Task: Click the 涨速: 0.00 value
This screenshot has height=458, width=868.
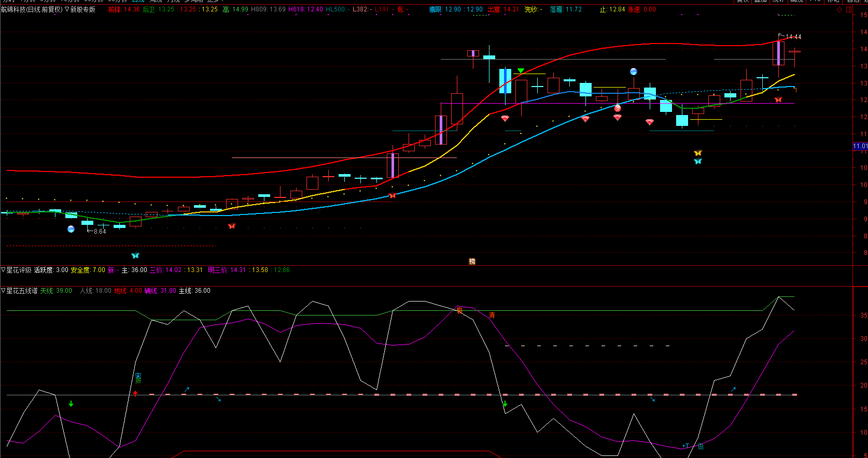Action: pos(642,9)
